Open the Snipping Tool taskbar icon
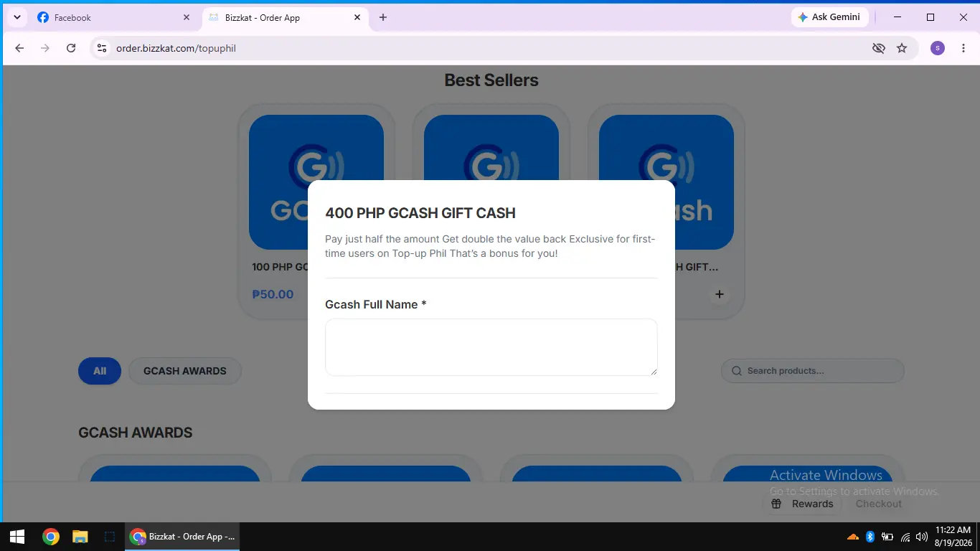980x551 pixels. tap(109, 537)
